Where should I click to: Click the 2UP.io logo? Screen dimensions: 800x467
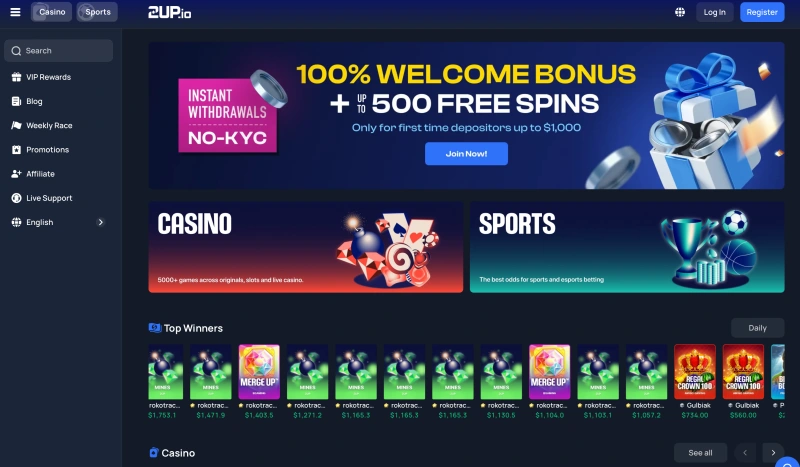point(169,12)
